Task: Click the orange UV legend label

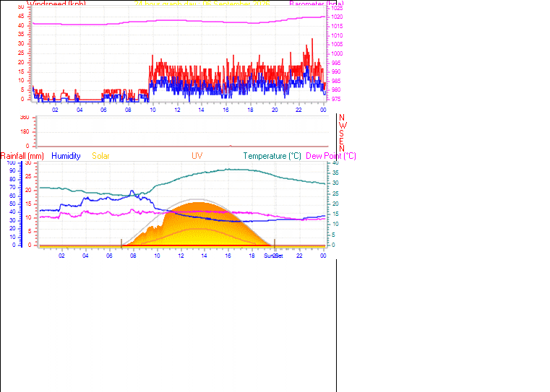Action: coord(197,156)
